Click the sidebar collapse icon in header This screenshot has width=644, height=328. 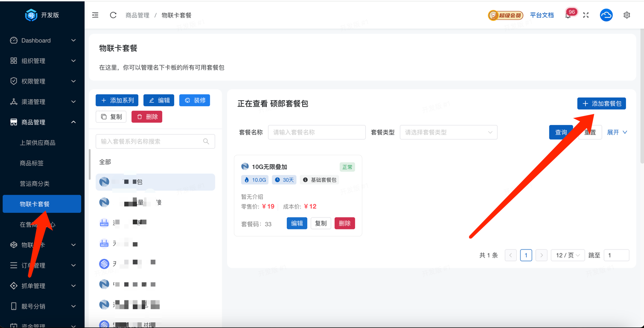[95, 15]
